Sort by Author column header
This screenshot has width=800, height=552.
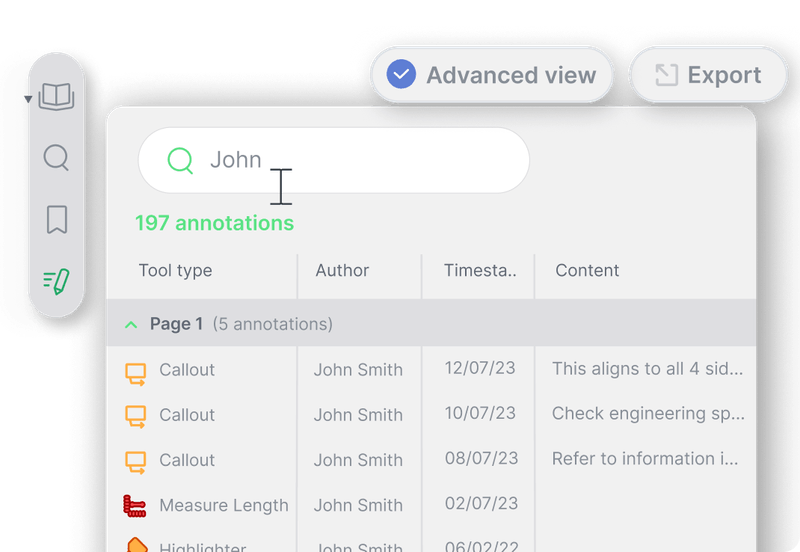click(342, 271)
